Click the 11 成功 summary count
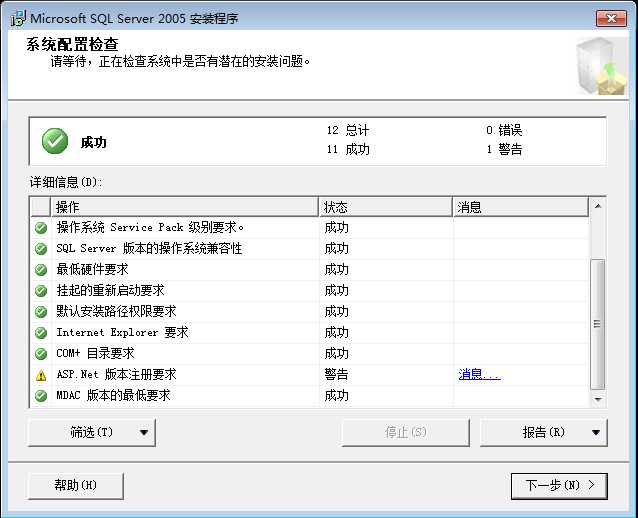The image size is (638, 518). [x=348, y=149]
